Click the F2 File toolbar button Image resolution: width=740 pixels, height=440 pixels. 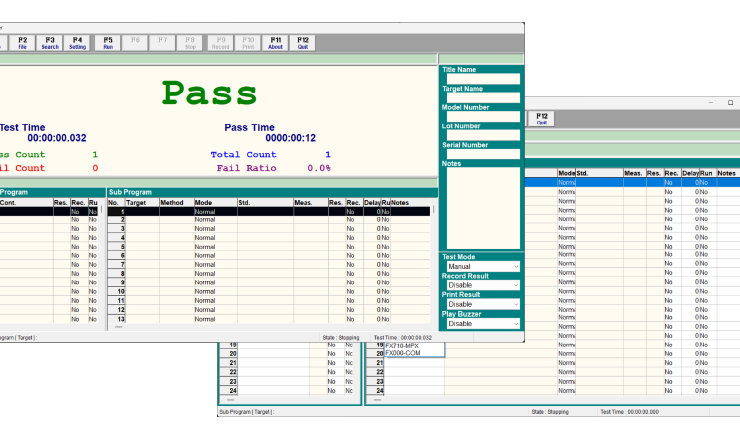[22, 43]
